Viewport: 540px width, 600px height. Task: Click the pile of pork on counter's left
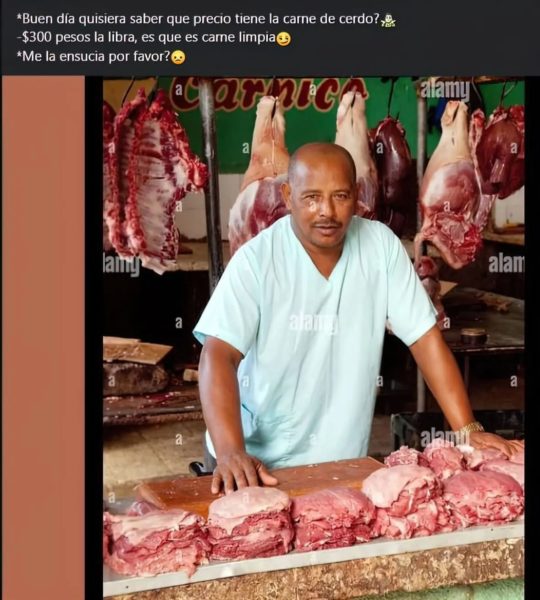pos(155,541)
